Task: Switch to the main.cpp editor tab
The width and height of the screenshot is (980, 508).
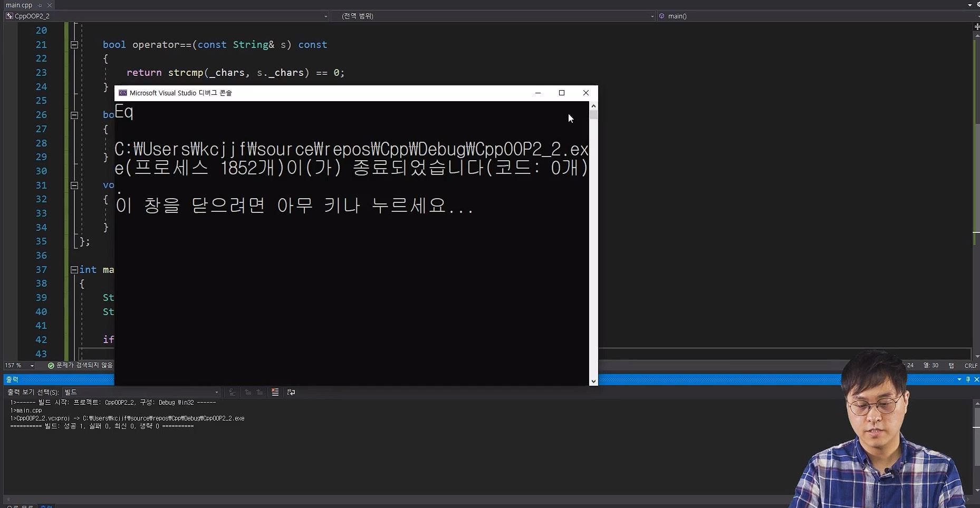Action: tap(19, 5)
